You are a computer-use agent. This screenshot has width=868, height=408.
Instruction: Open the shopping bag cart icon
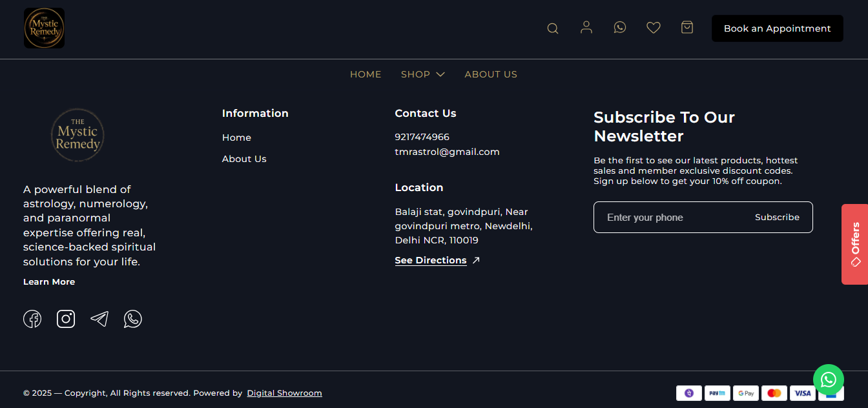[687, 27]
